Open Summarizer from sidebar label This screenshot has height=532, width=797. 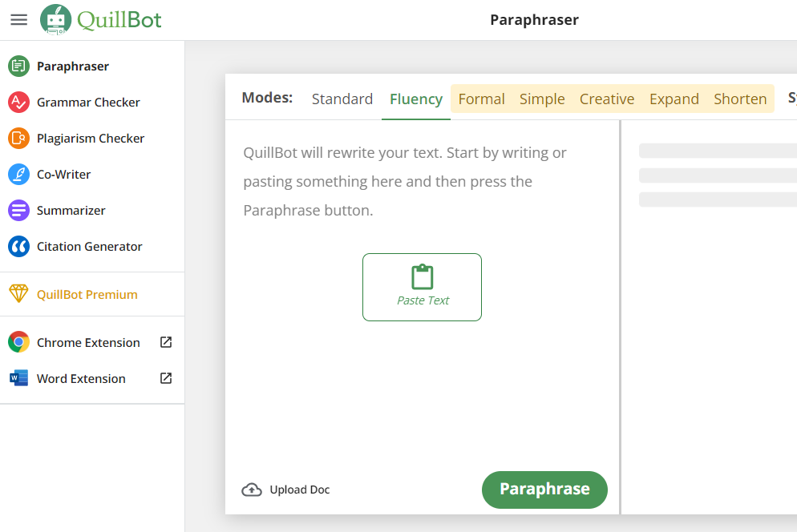coord(71,211)
